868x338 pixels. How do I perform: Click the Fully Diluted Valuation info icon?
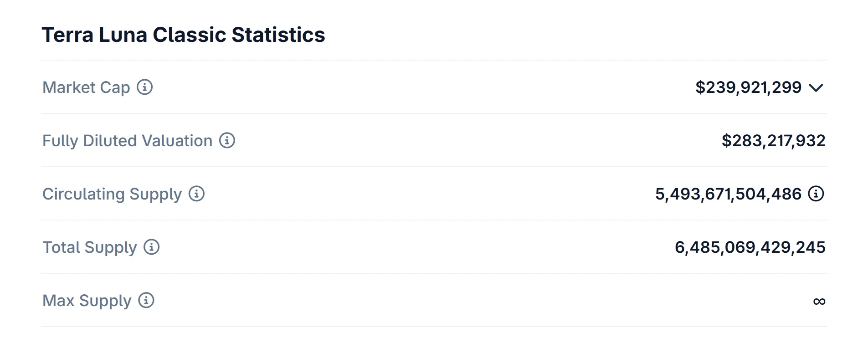point(227,140)
